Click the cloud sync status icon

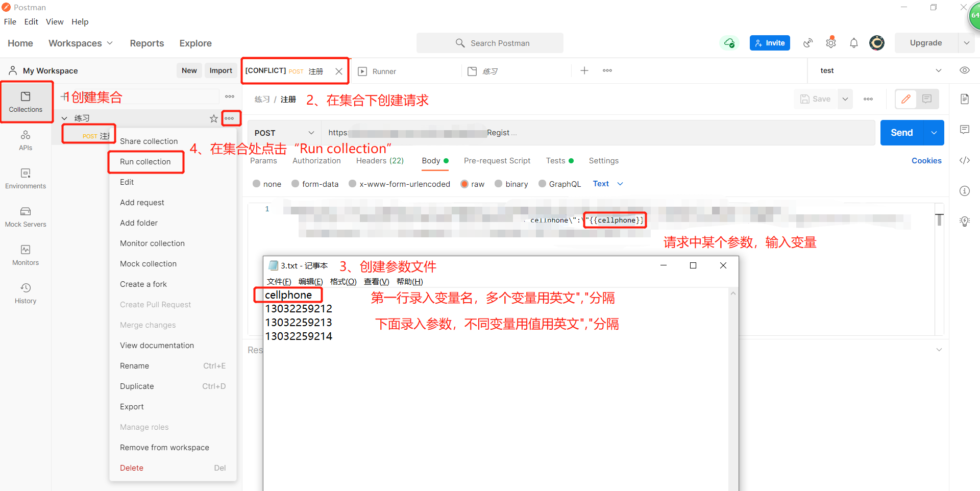pyautogui.click(x=729, y=43)
